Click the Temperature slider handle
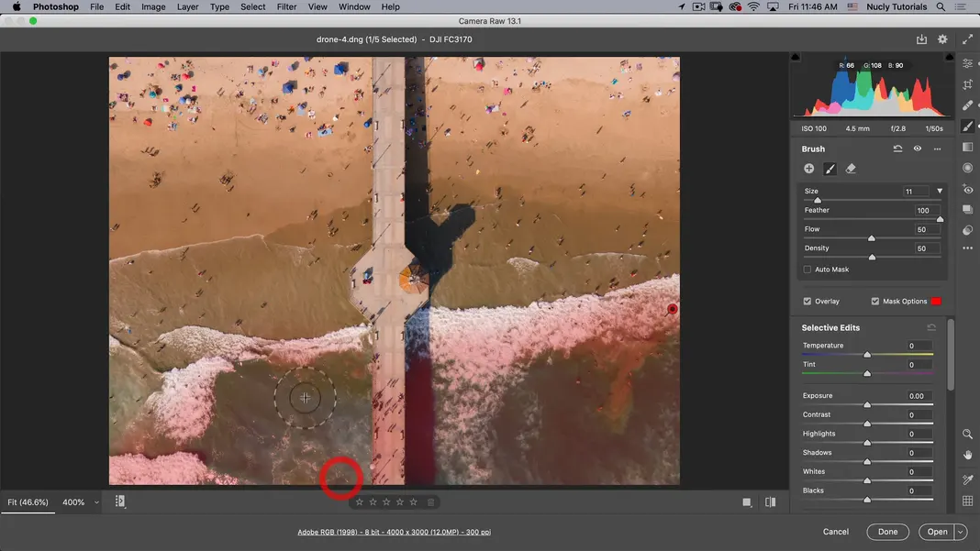 tap(867, 355)
